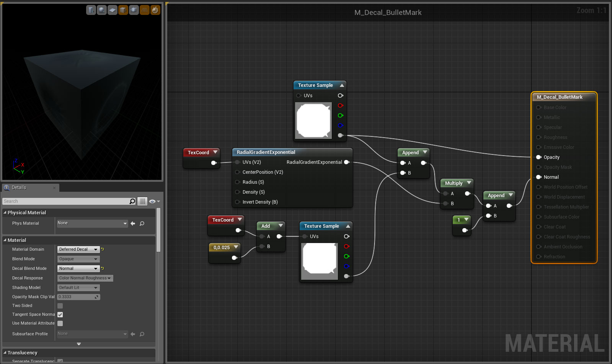612x364 pixels.
Task: Open Decal Blend Mode dropdown
Action: tap(78, 269)
